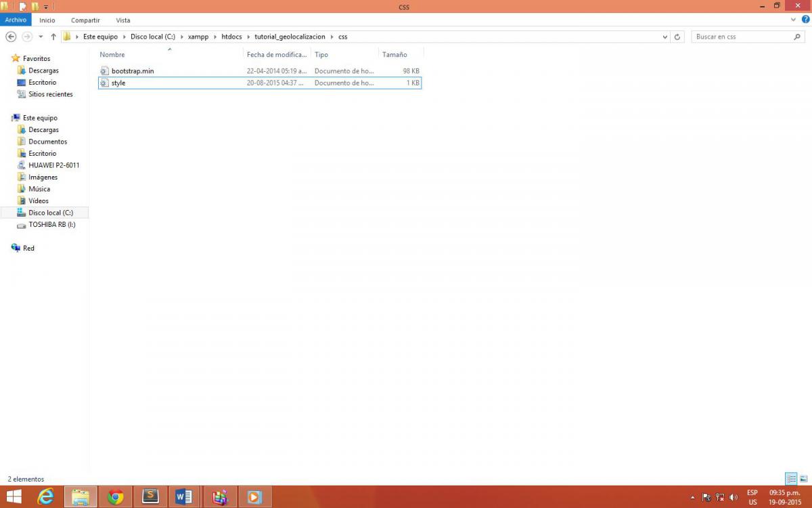Sort by Fecha de modifica... column
Viewport: 812px width, 508px height.
point(277,54)
